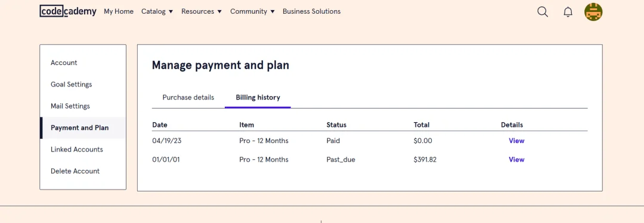Click the $0.00 total amount
This screenshot has width=644, height=223.
pyautogui.click(x=423, y=141)
